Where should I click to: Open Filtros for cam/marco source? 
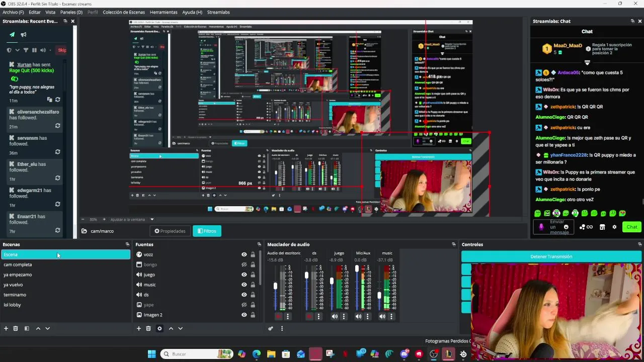[207, 231]
